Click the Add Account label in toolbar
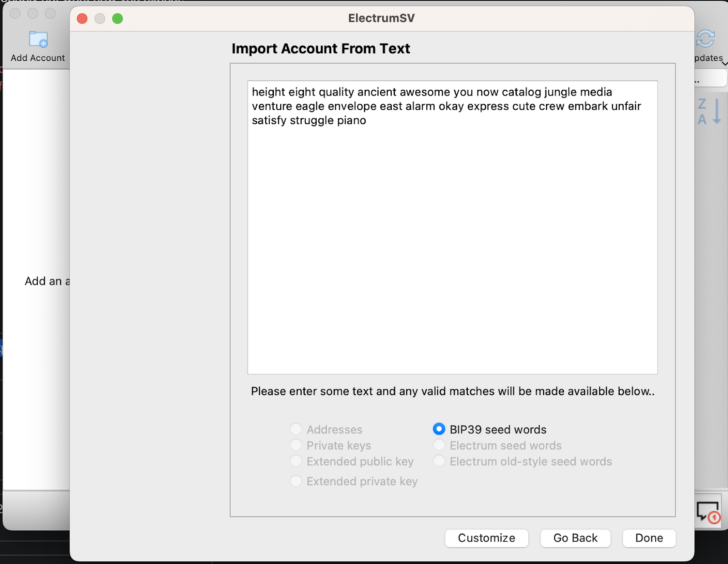The width and height of the screenshot is (728, 564). click(x=38, y=58)
